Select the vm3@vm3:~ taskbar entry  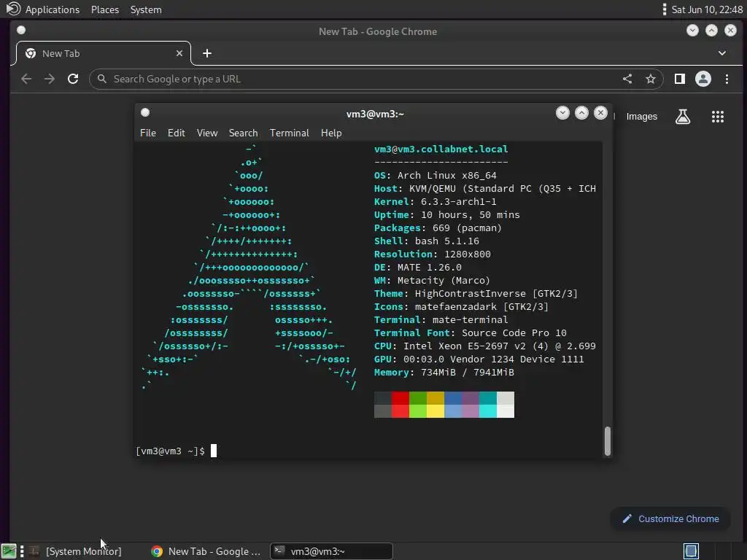click(332, 551)
